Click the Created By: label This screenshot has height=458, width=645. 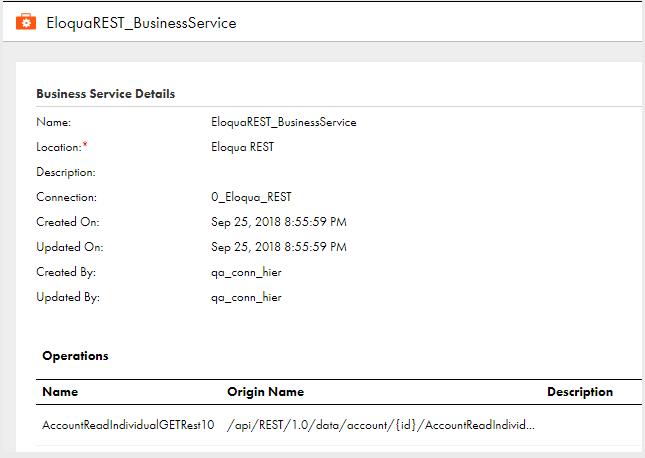(x=66, y=272)
